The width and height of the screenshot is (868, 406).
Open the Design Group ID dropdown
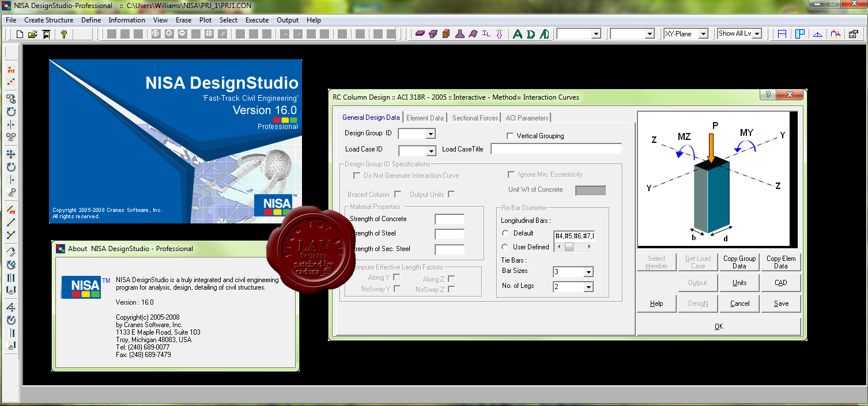431,134
